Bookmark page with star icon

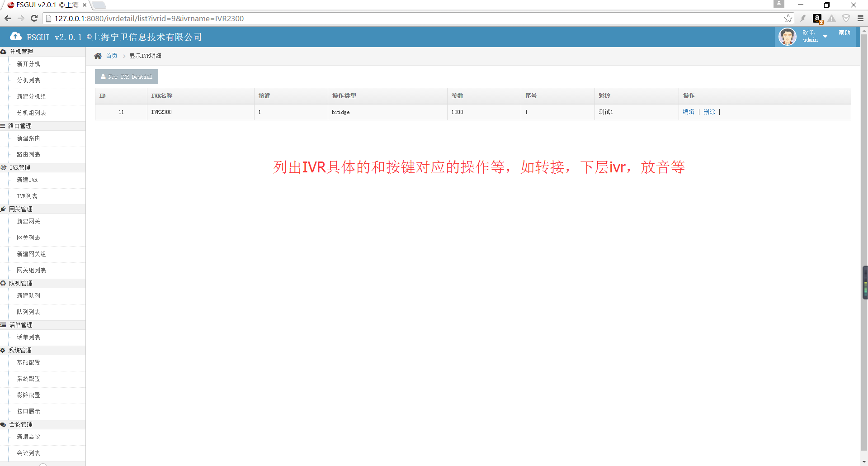tap(788, 19)
